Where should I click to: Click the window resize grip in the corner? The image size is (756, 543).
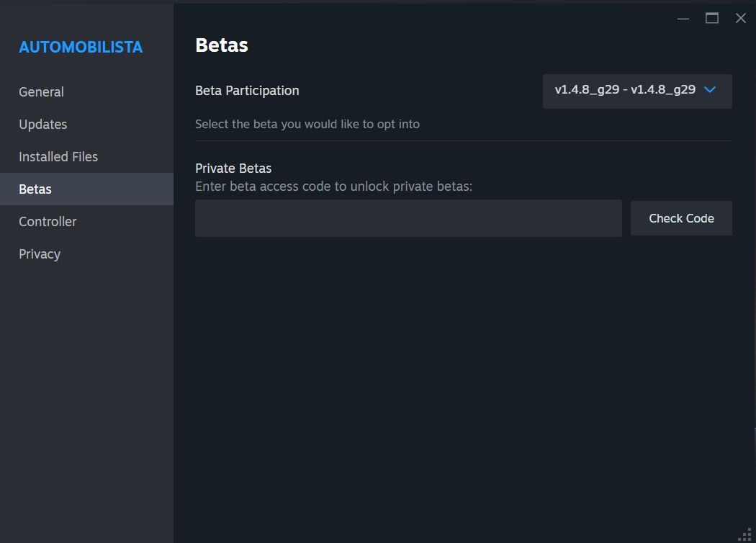746,534
